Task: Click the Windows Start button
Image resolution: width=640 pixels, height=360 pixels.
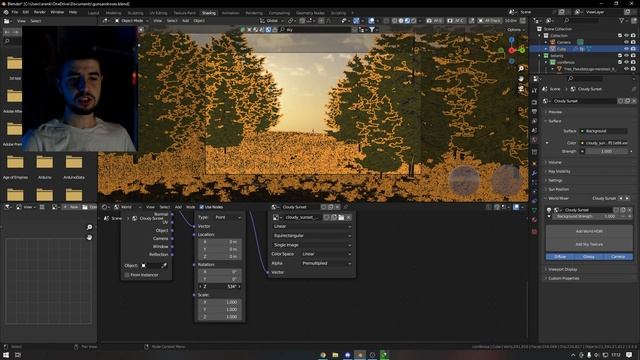Action: (6, 355)
